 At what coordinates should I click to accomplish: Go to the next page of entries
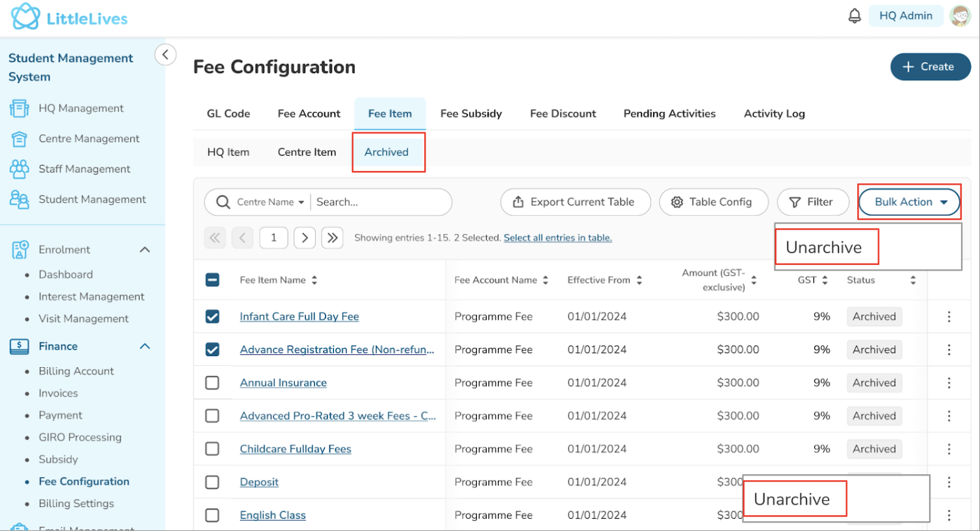[305, 238]
